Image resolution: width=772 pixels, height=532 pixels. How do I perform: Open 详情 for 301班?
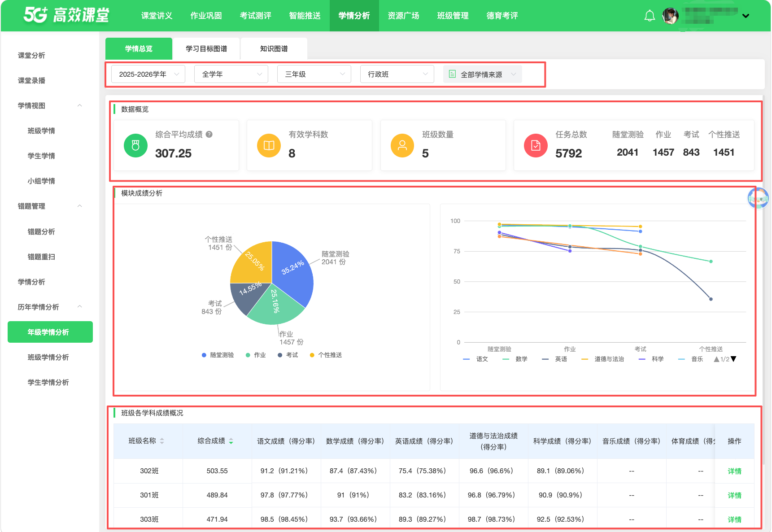tap(734, 495)
